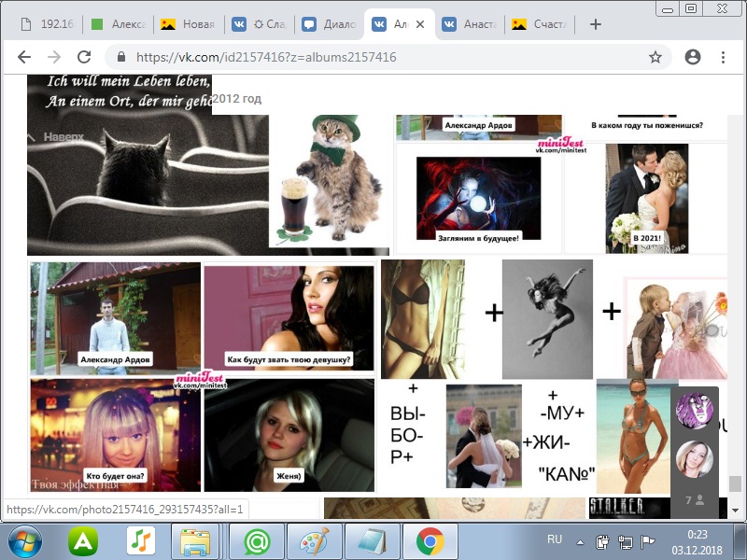This screenshot has height=560, width=747.
Task: Open the cat with green hat photo
Action: (330, 181)
